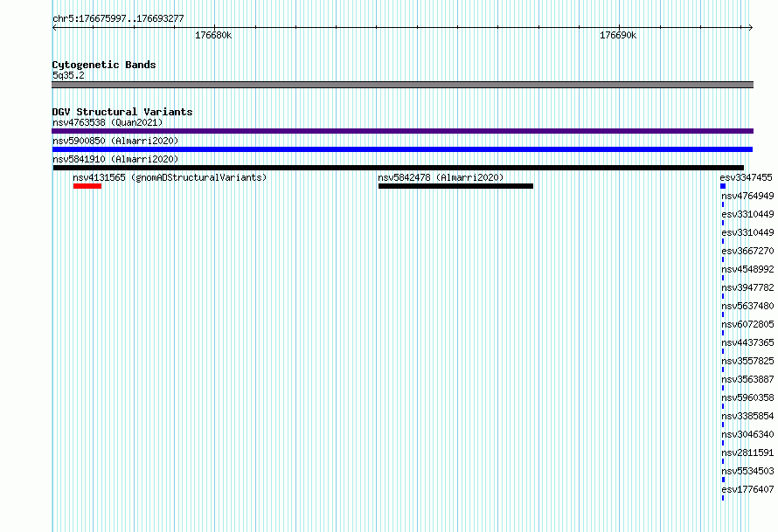Select the nsv3563887 variant label

coord(747,379)
